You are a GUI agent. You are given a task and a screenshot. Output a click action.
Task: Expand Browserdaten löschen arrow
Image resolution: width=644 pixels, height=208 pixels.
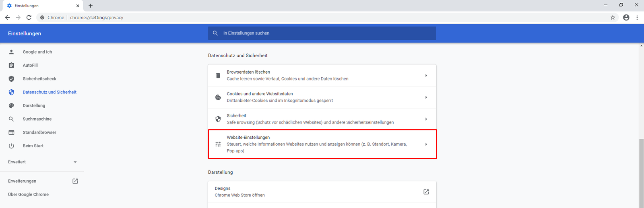tap(426, 76)
